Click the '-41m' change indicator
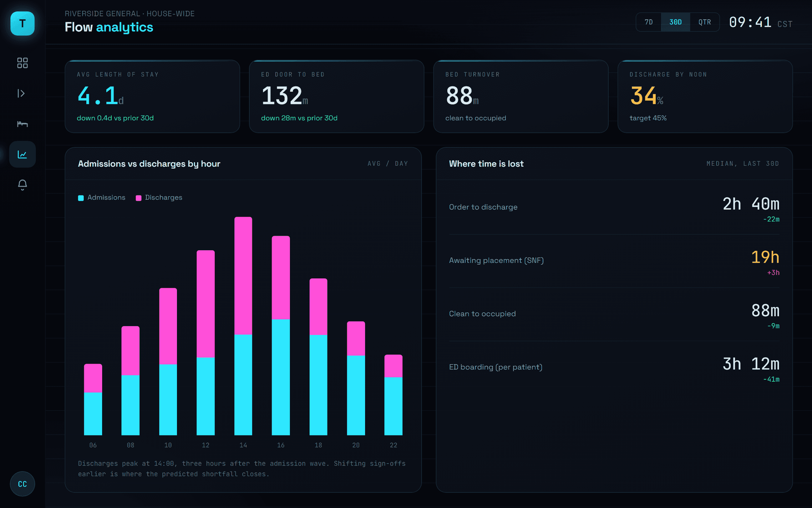Viewport: 812px width, 508px height. 771,379
